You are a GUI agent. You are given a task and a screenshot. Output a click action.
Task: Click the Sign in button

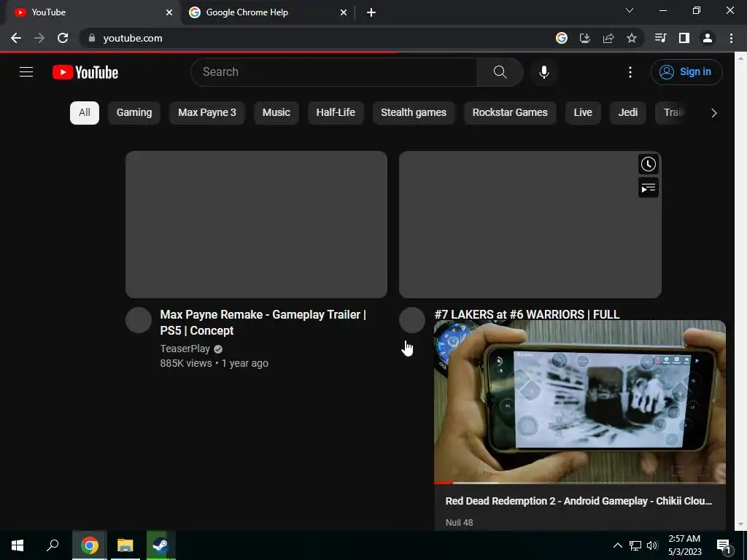pos(686,72)
